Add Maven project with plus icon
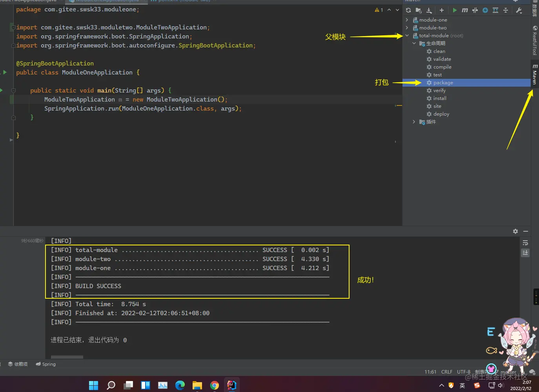Image resolution: width=539 pixels, height=392 pixels. pyautogui.click(x=442, y=10)
